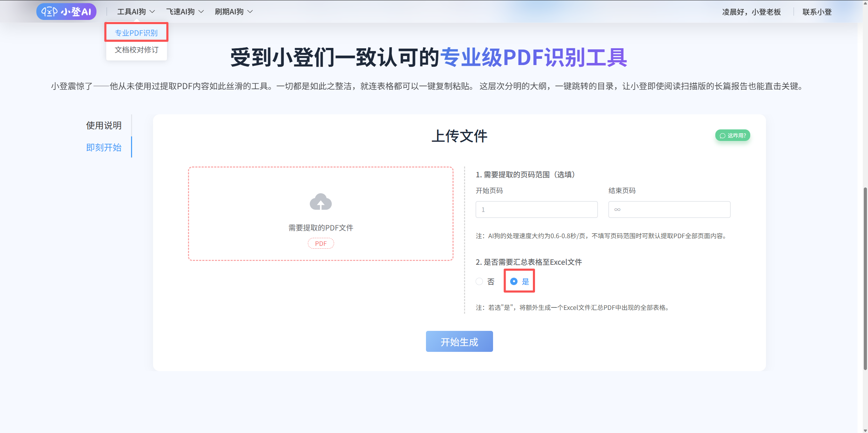Screen dimensions: 868x433
Task: Click the scrollbar down arrow
Action: pyautogui.click(x=865, y=430)
